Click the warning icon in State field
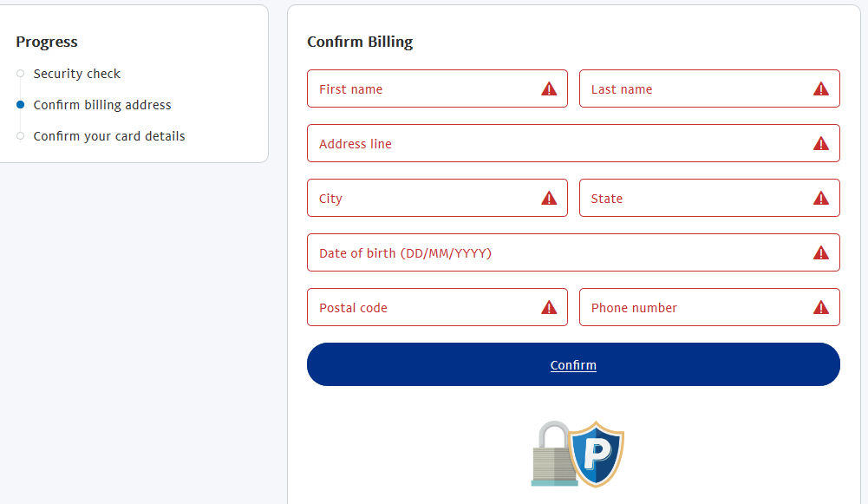The image size is (868, 504). [820, 199]
